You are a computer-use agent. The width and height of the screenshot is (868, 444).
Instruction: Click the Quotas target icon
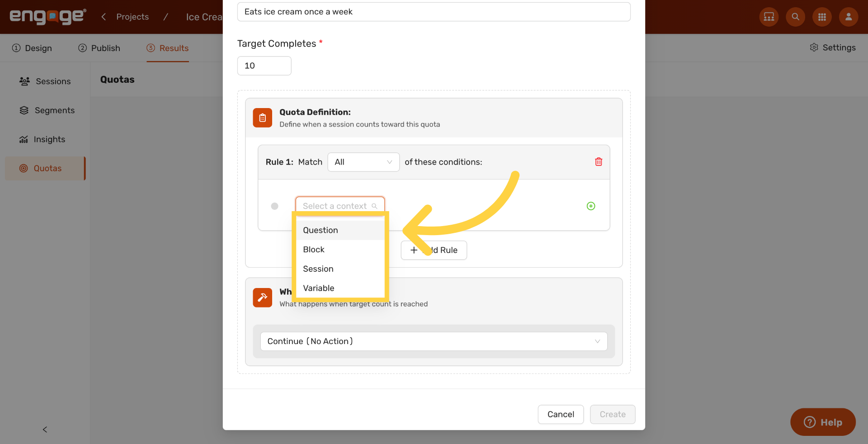click(x=24, y=168)
